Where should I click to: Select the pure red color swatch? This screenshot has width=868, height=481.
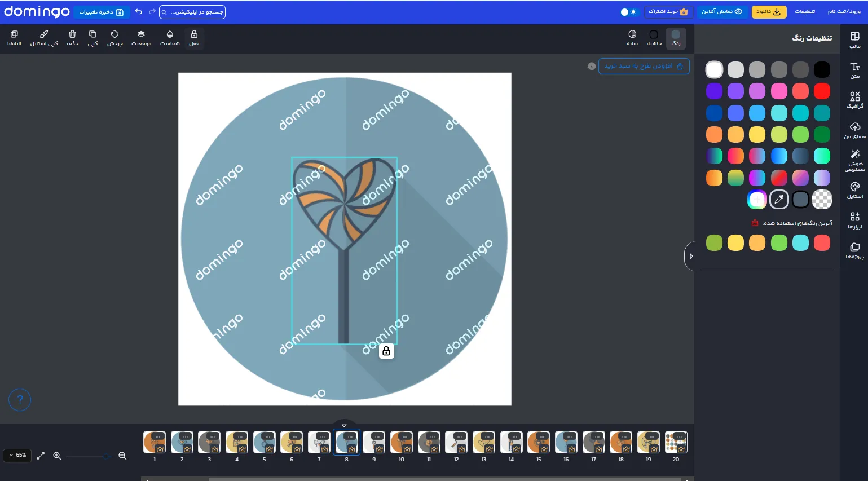click(822, 91)
